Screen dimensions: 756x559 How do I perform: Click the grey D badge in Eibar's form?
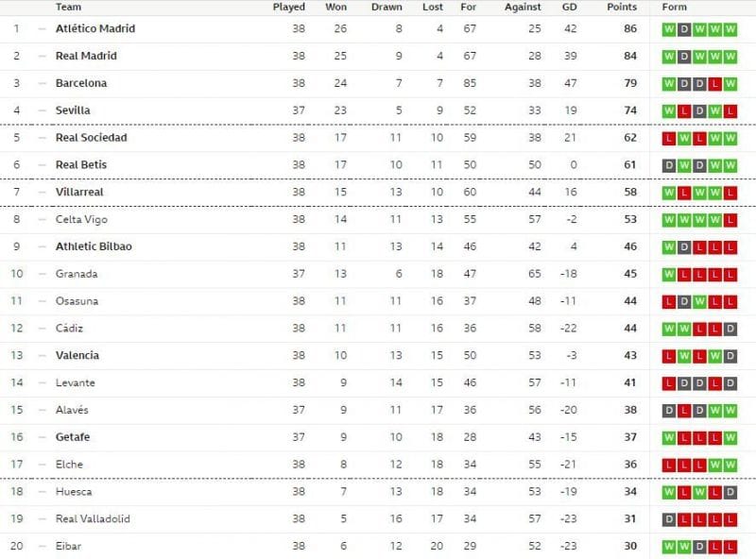[699, 548]
